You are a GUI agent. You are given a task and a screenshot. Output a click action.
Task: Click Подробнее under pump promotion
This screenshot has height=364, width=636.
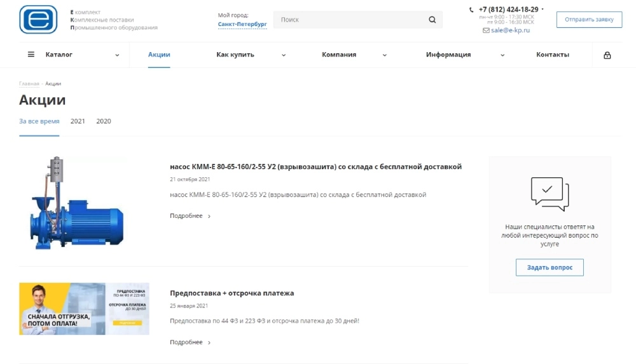(186, 215)
